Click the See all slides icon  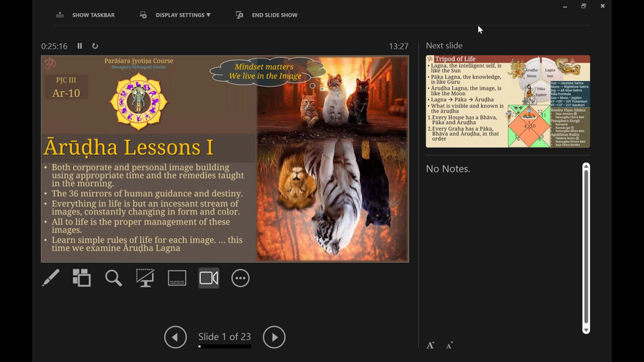pos(82,278)
